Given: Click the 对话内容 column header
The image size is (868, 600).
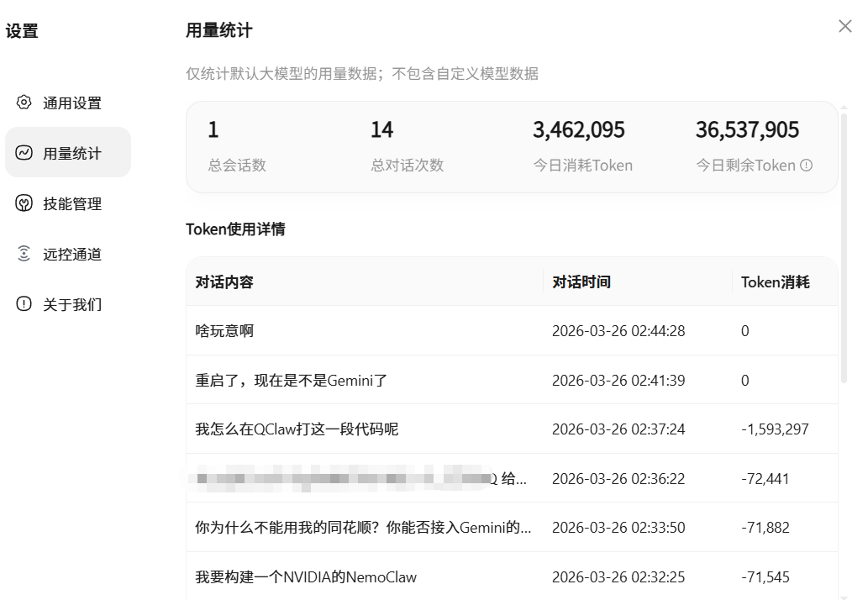Looking at the screenshot, I should coord(224,282).
